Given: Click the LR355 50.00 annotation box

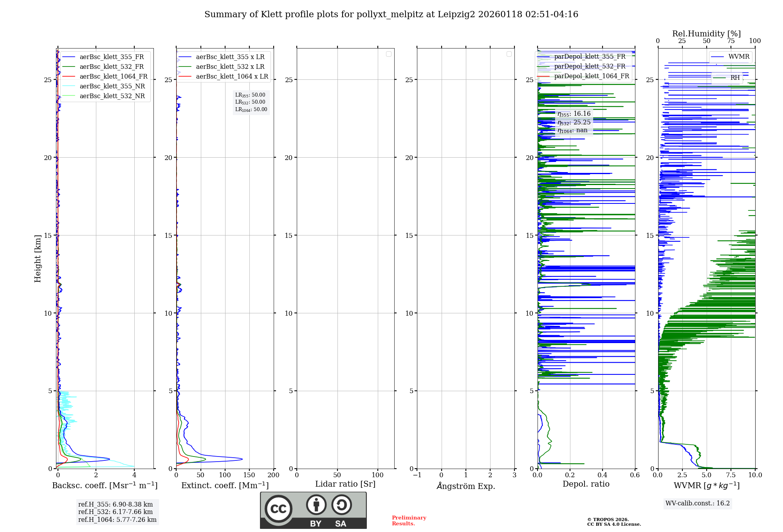Looking at the screenshot, I should pyautogui.click(x=251, y=95).
